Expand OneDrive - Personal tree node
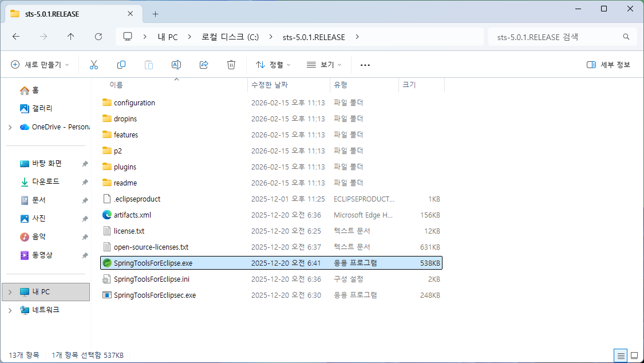 (x=10, y=127)
